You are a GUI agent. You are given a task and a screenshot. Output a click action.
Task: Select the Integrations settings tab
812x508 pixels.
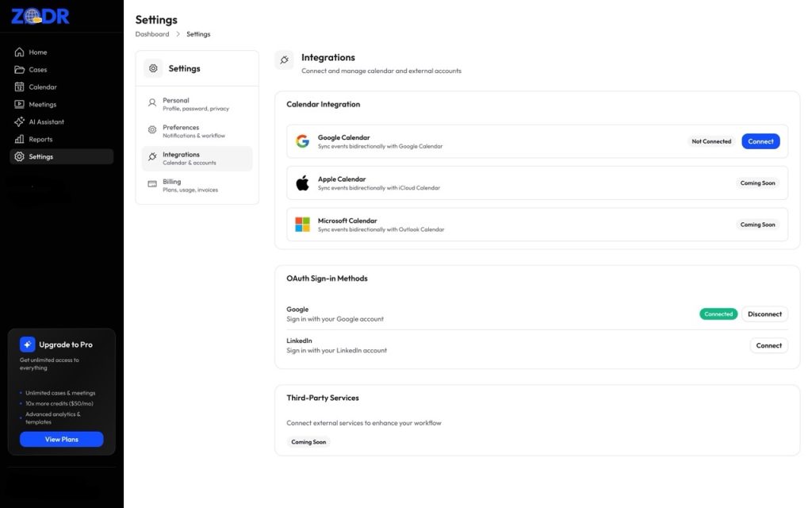tap(197, 159)
